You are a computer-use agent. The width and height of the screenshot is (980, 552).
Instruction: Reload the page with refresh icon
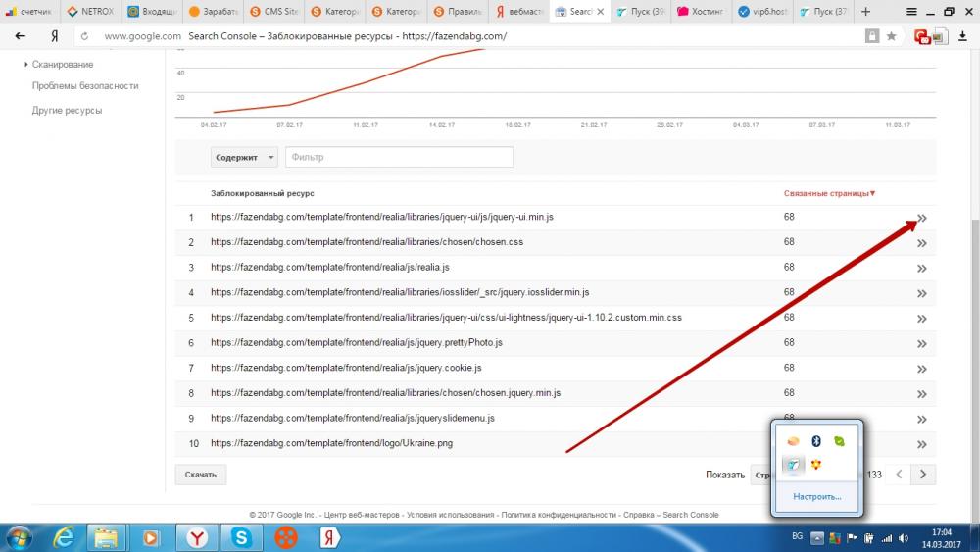click(84, 36)
